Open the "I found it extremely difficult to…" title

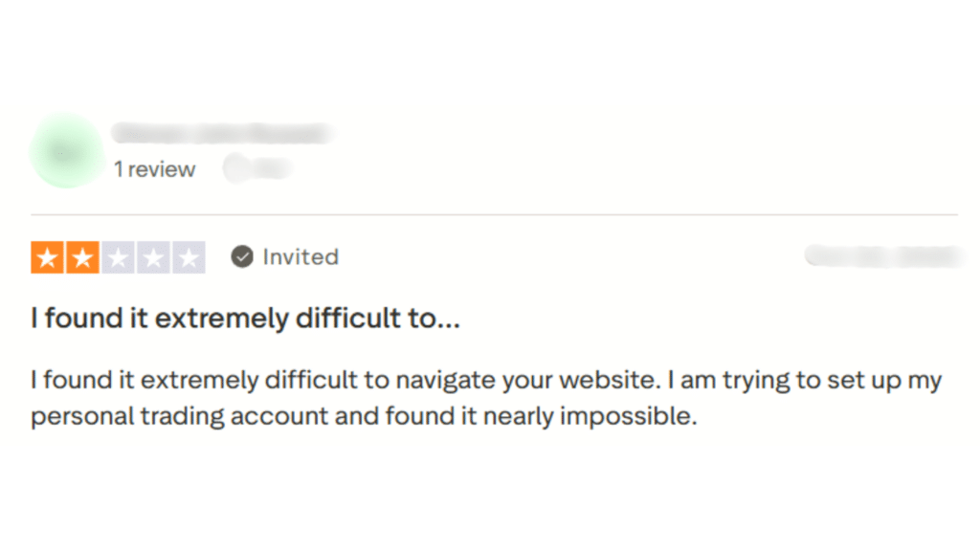pos(245,319)
